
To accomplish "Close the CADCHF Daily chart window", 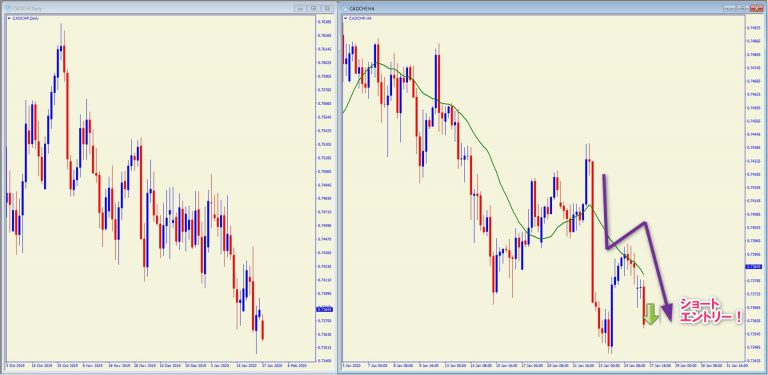I will pyautogui.click(x=327, y=8).
